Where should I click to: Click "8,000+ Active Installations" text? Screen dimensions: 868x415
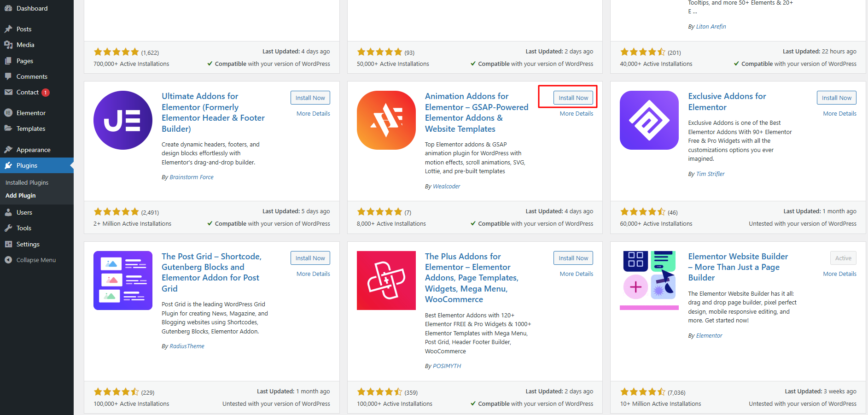(x=391, y=224)
